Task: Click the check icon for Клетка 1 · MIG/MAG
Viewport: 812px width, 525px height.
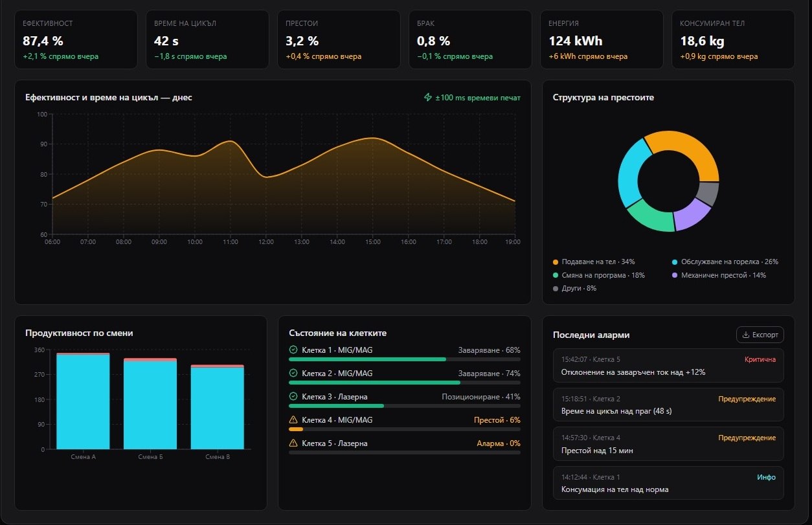Action: click(x=293, y=350)
